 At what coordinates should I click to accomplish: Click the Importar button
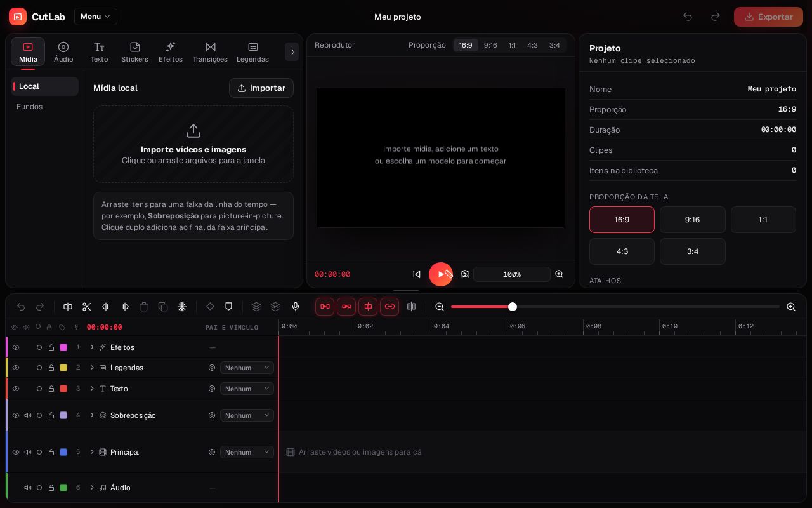(261, 88)
